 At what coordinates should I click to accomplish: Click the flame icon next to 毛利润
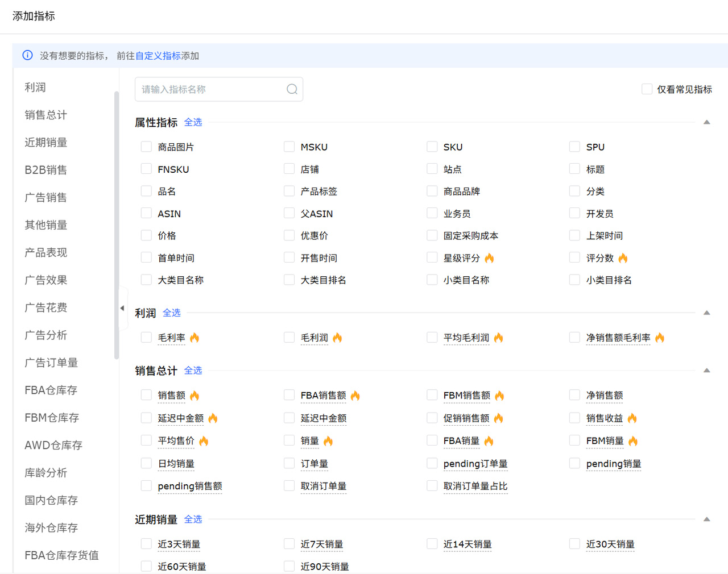[337, 338]
